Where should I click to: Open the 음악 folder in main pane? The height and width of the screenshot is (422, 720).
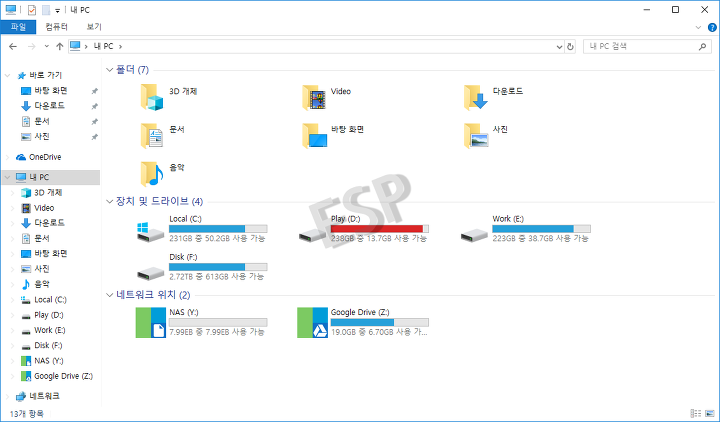(x=152, y=174)
